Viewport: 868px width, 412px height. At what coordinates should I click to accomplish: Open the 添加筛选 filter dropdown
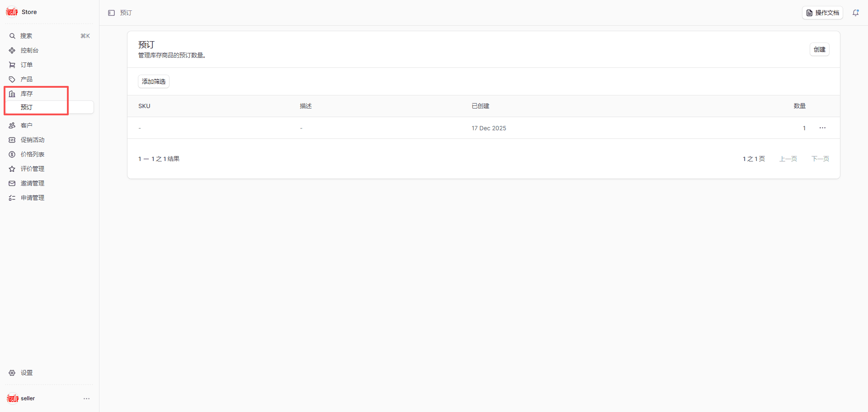(154, 82)
